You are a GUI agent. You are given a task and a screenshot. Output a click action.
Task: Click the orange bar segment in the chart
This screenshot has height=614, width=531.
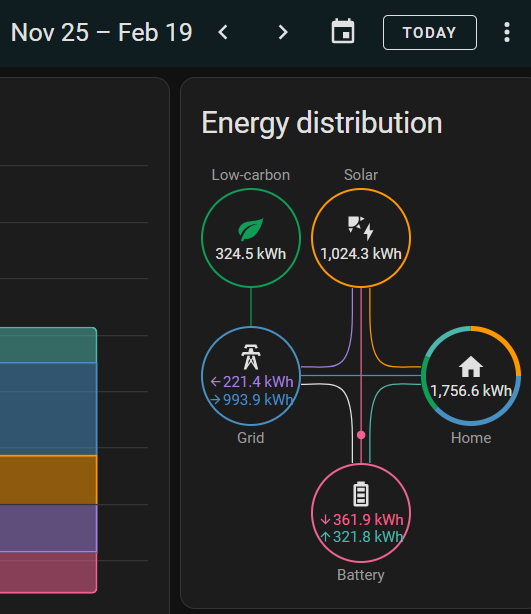(x=48, y=480)
